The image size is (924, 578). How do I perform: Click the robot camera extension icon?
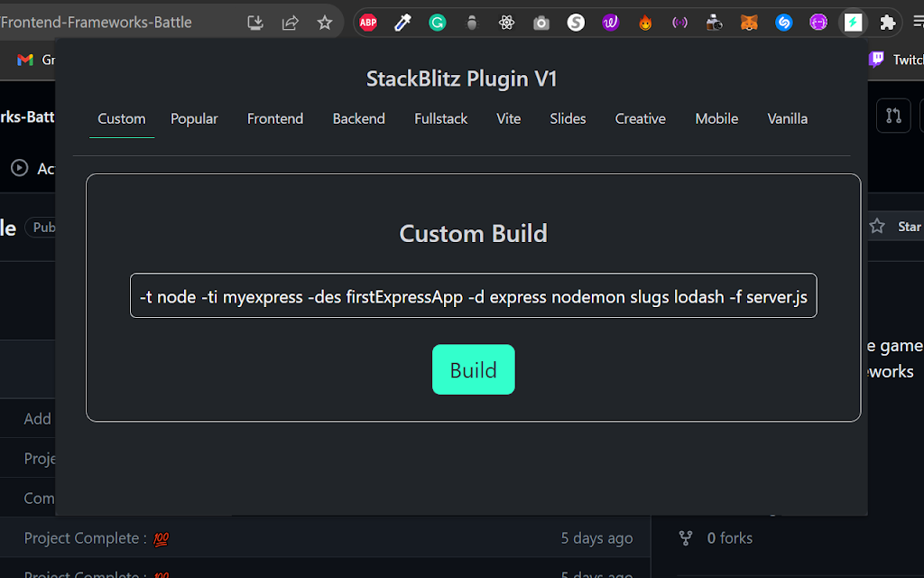(715, 23)
